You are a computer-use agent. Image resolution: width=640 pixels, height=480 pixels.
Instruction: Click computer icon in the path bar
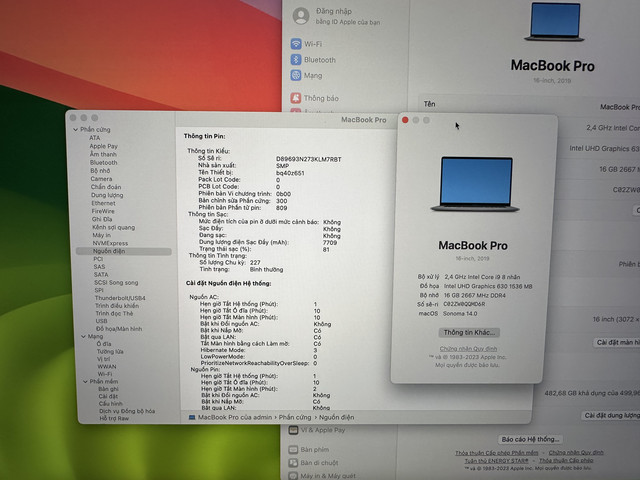coord(192,417)
